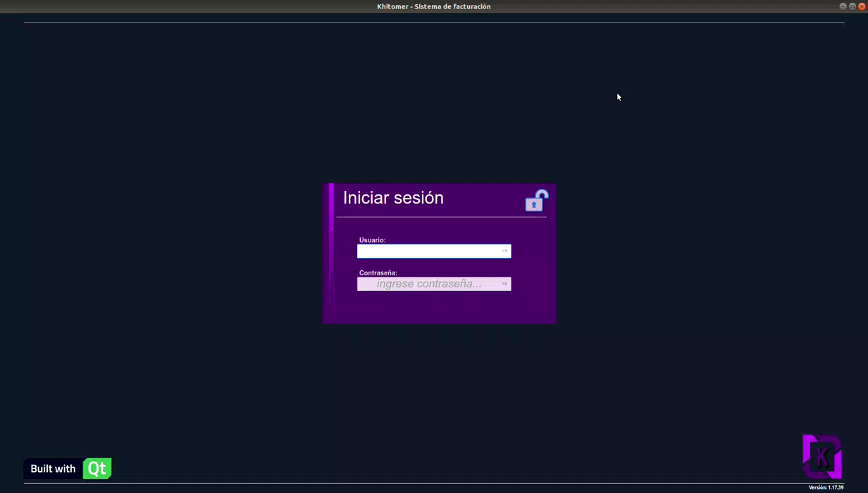Click the window title "Khitomer - Sistema de facturación"
Screen dimensions: 868x493
click(434, 6)
